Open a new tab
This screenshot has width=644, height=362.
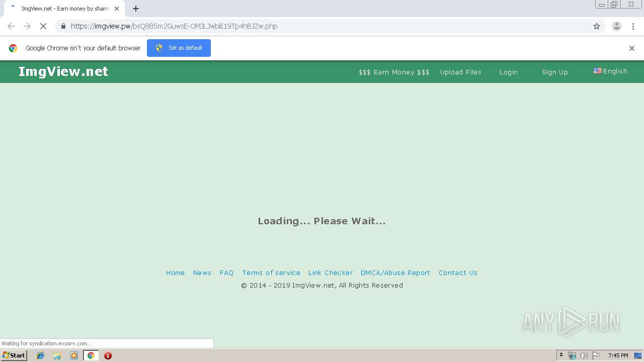click(136, 9)
